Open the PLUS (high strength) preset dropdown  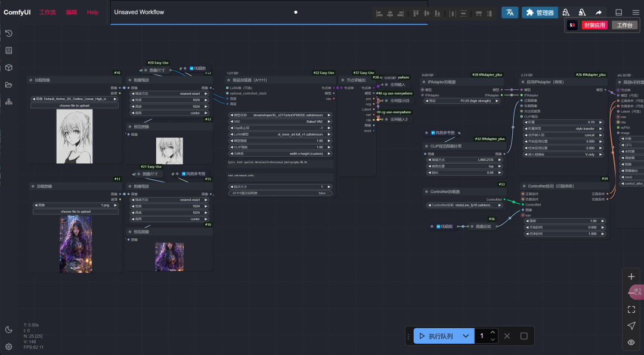point(462,101)
